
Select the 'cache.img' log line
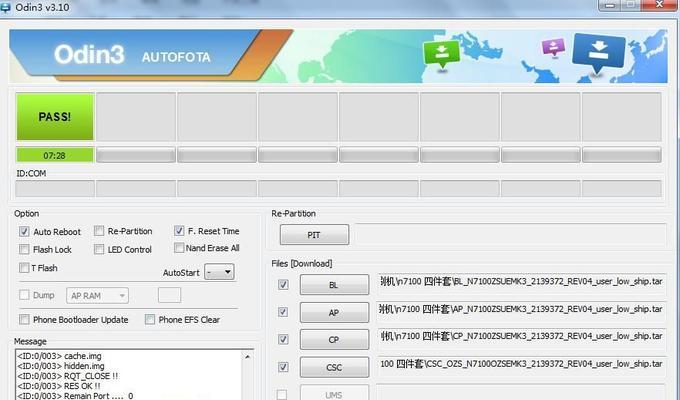pos(59,356)
